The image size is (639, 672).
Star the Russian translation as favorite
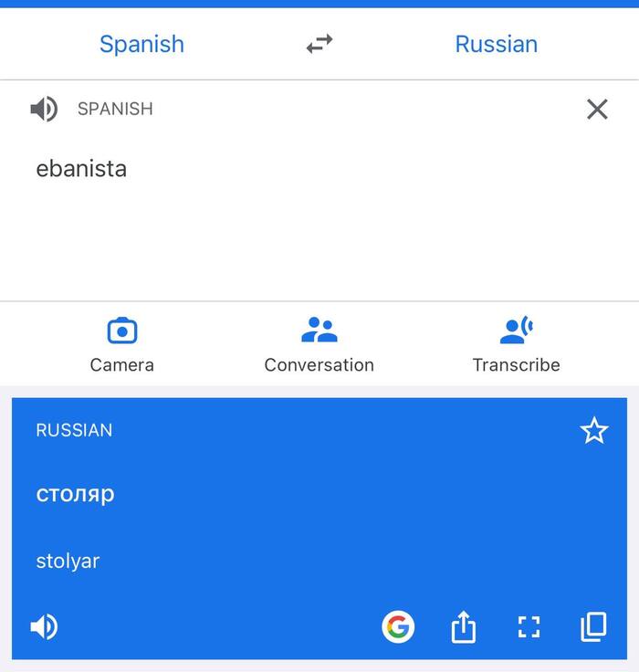[594, 431]
